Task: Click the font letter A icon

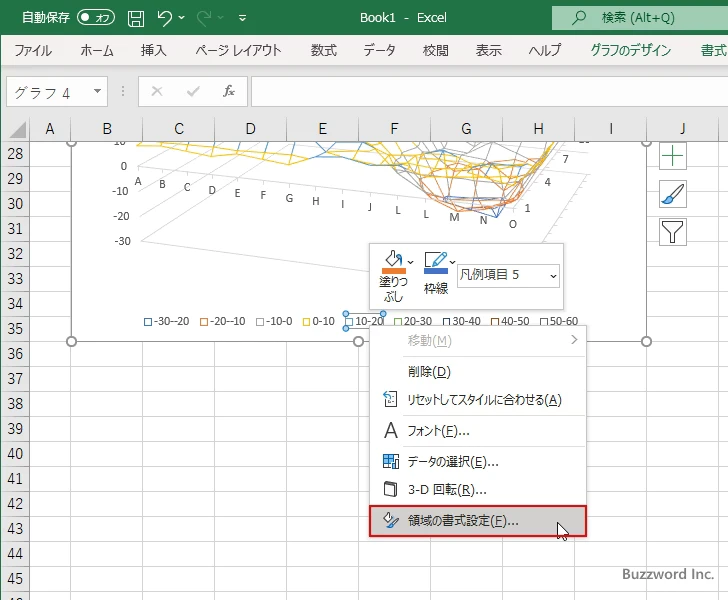Action: 390,430
